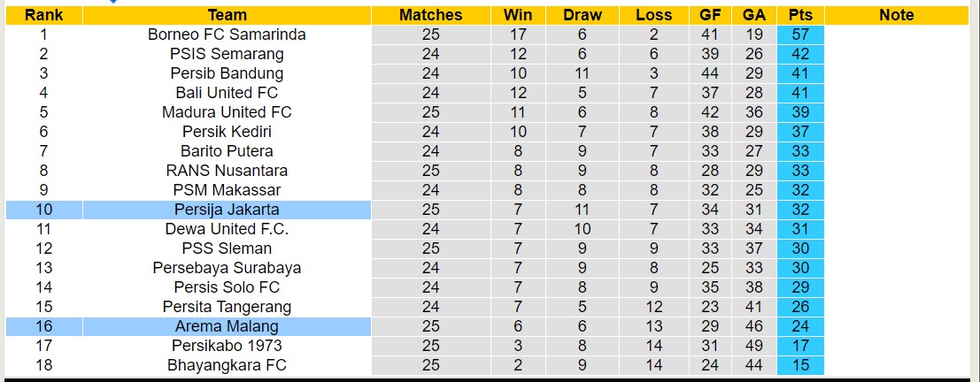
Task: Click the GF column header
Action: click(709, 15)
